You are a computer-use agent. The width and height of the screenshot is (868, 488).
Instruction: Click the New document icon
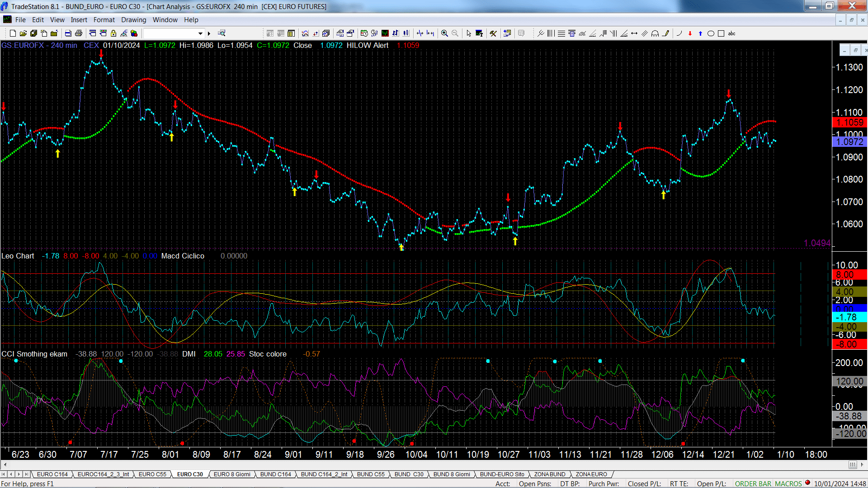coord(13,33)
